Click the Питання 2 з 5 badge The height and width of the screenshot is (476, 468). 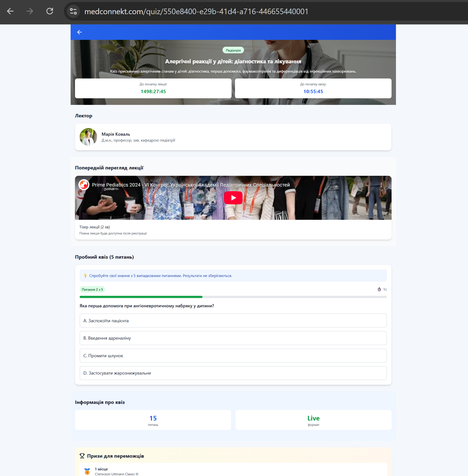pyautogui.click(x=92, y=289)
